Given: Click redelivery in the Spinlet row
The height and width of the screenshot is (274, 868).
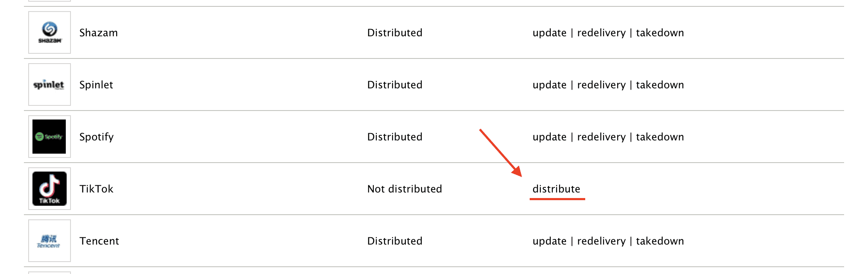Looking at the screenshot, I should 601,85.
